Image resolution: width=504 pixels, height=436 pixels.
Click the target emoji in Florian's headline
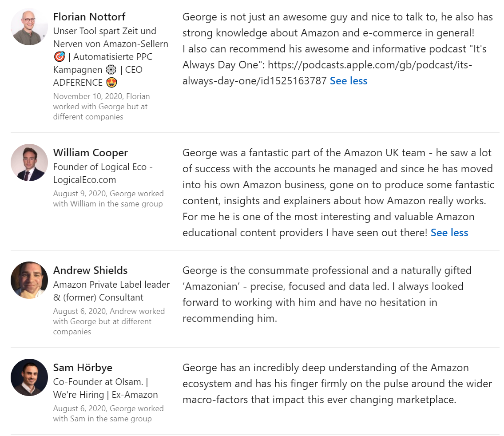tap(59, 57)
